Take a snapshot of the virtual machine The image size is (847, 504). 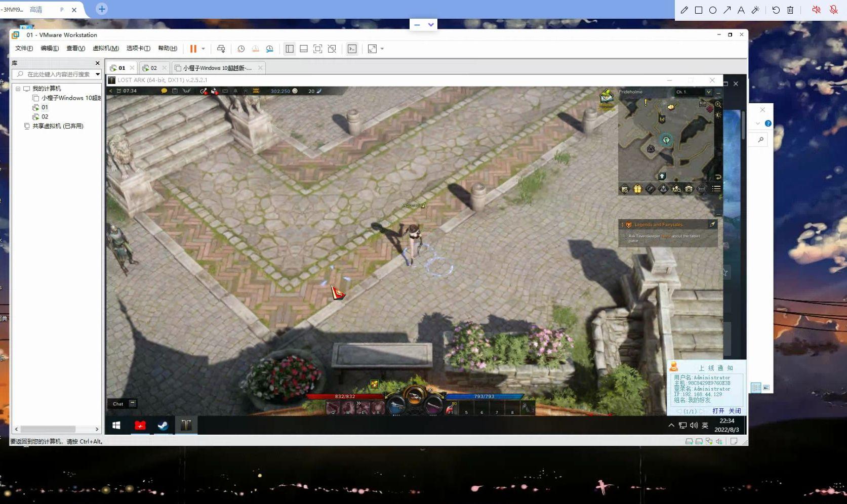[x=241, y=49]
